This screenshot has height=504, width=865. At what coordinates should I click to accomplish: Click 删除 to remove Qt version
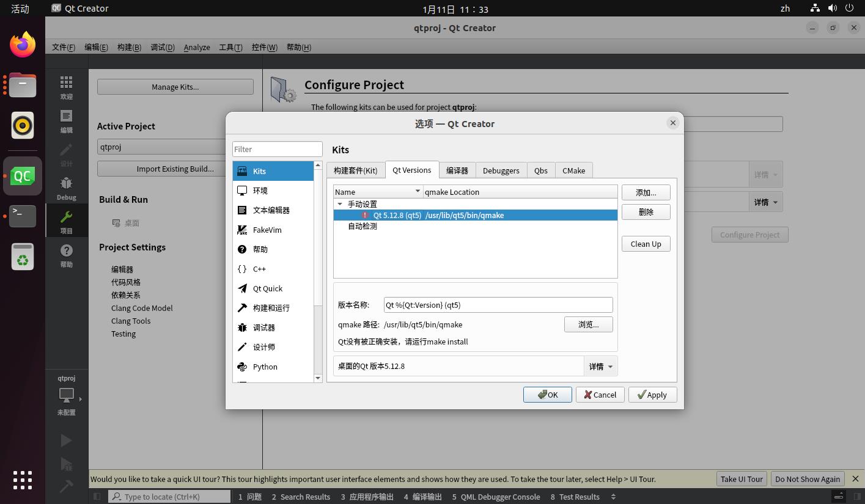pos(646,212)
